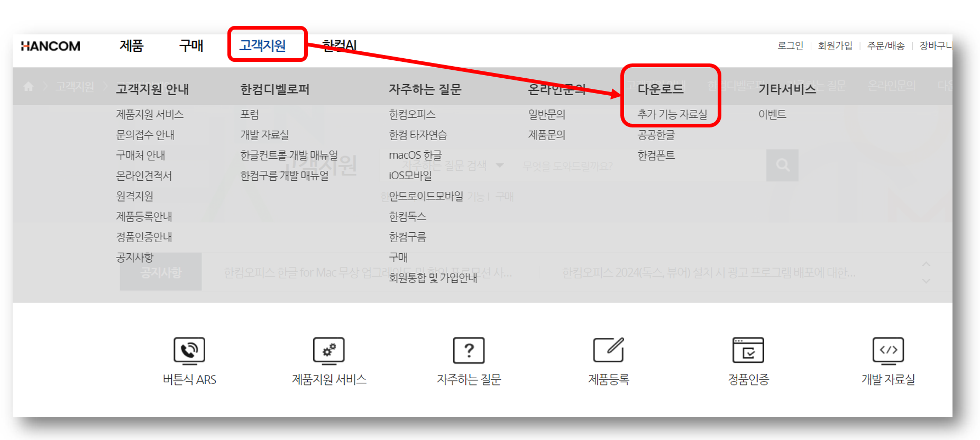
Task: Select 자주하는 질문 submenu heading
Action: (425, 89)
